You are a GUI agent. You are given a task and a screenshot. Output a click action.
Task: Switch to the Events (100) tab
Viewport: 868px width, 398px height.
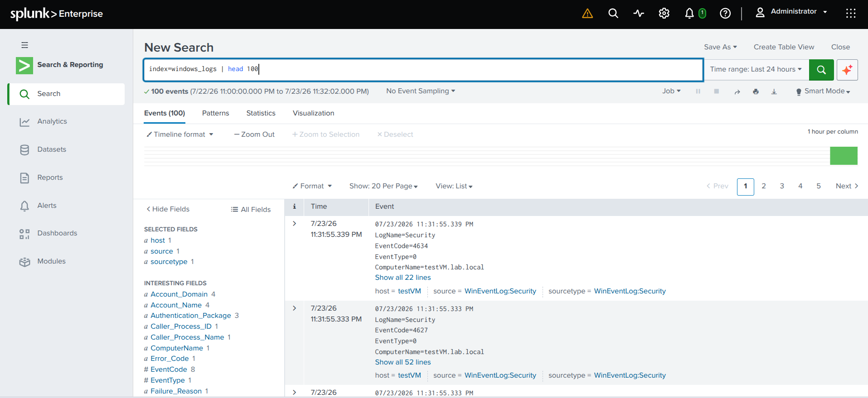tap(165, 113)
